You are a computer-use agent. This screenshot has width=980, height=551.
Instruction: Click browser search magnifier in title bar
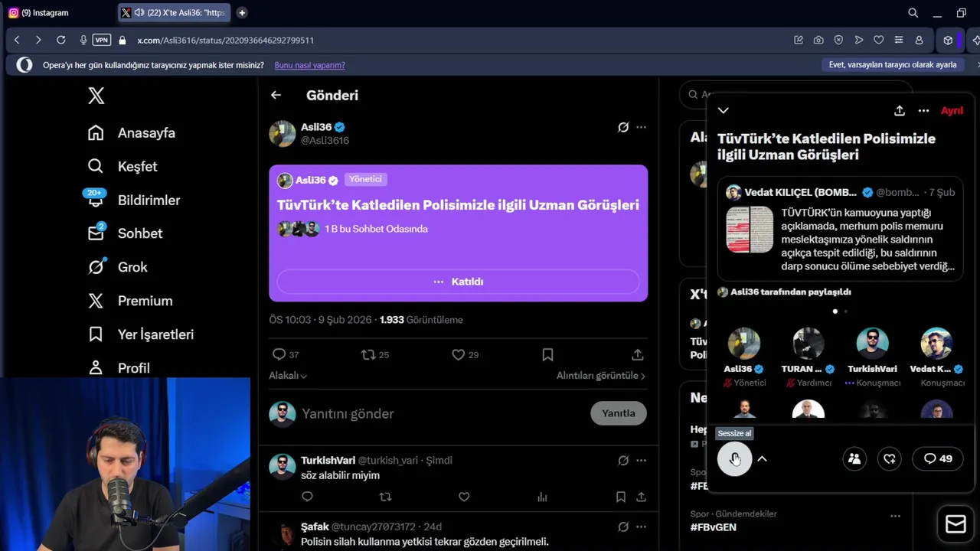click(913, 12)
